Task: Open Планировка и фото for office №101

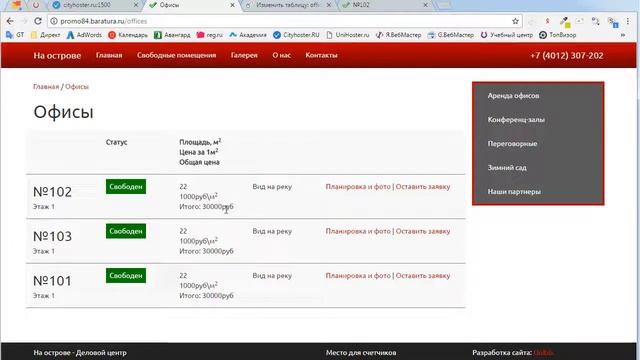Action: click(x=358, y=276)
